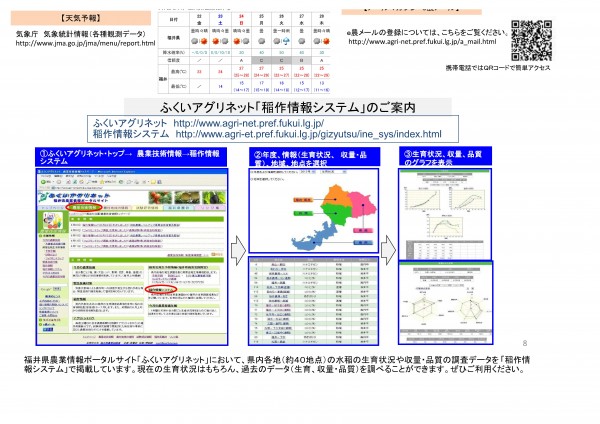Click the sun icon in 金 forecast column

point(203,41)
